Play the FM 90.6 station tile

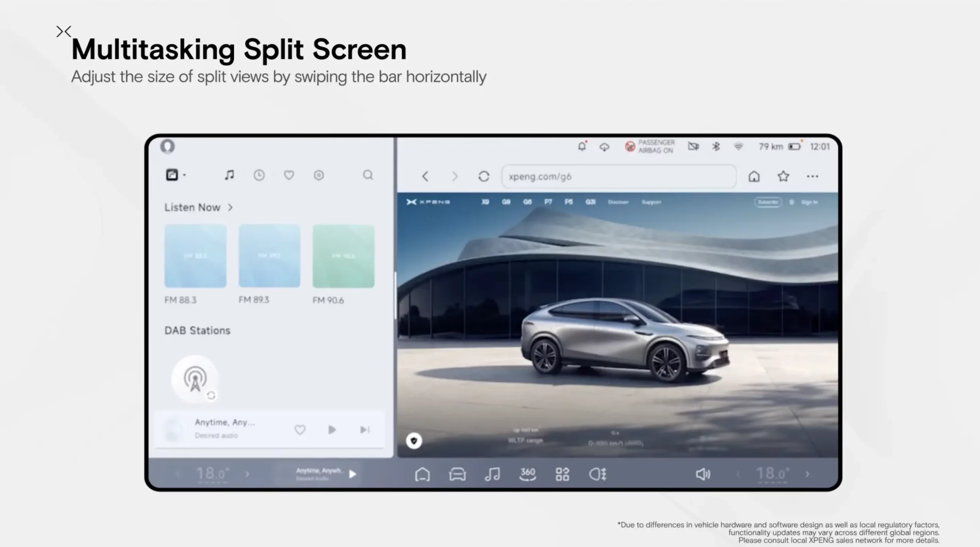(343, 256)
